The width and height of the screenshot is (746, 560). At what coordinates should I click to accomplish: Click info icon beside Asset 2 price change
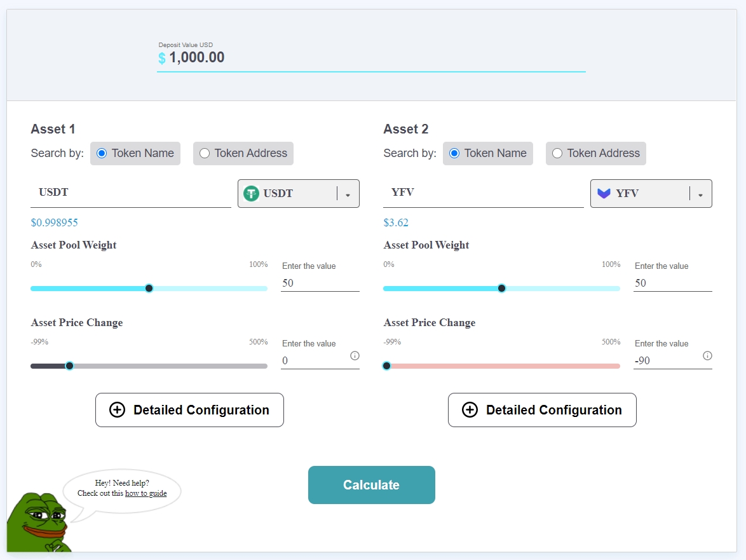[707, 355]
